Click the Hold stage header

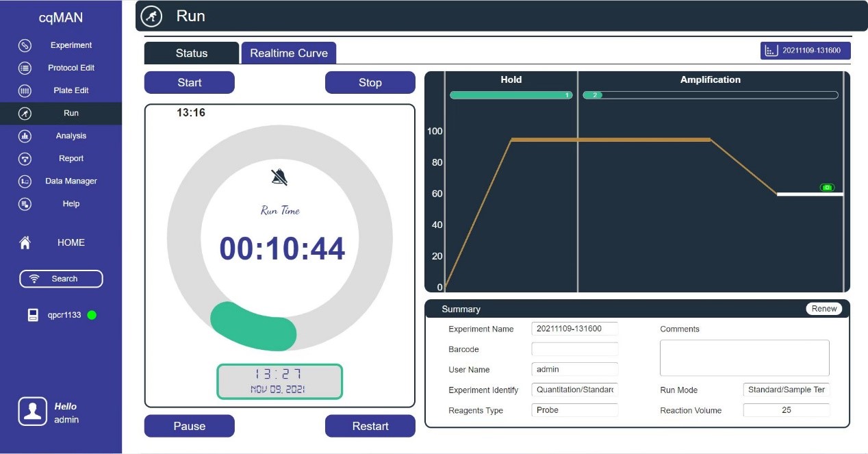coord(511,79)
